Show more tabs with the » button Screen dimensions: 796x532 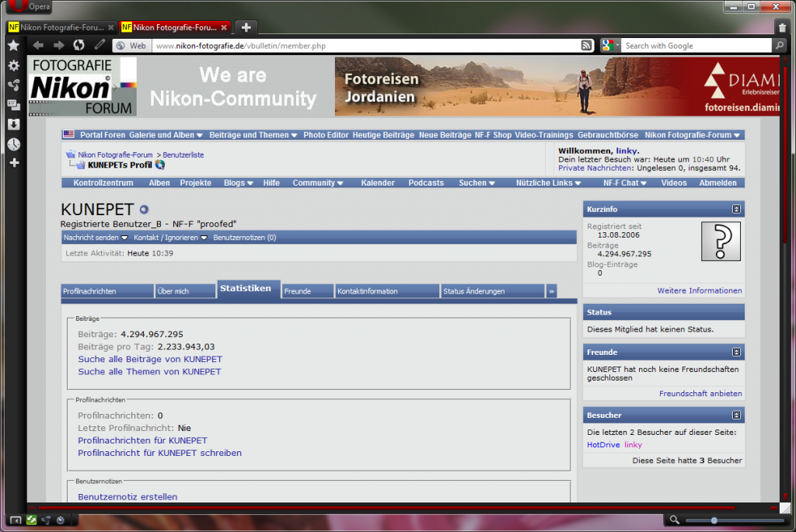551,291
